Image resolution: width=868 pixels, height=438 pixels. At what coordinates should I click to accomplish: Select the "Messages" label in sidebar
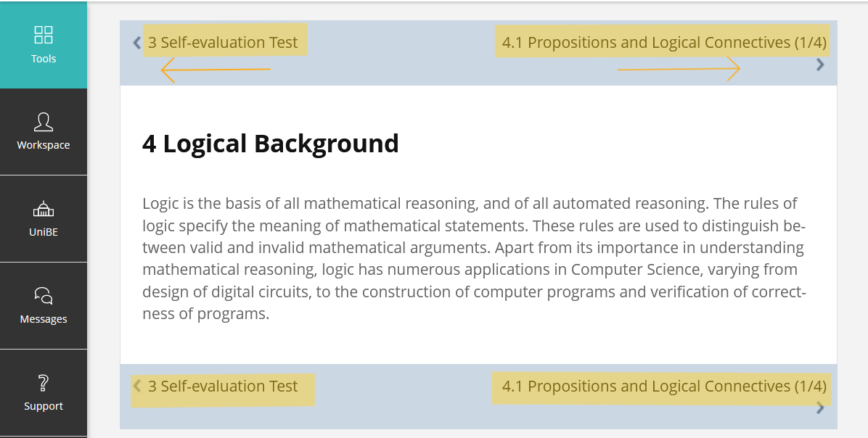click(44, 319)
